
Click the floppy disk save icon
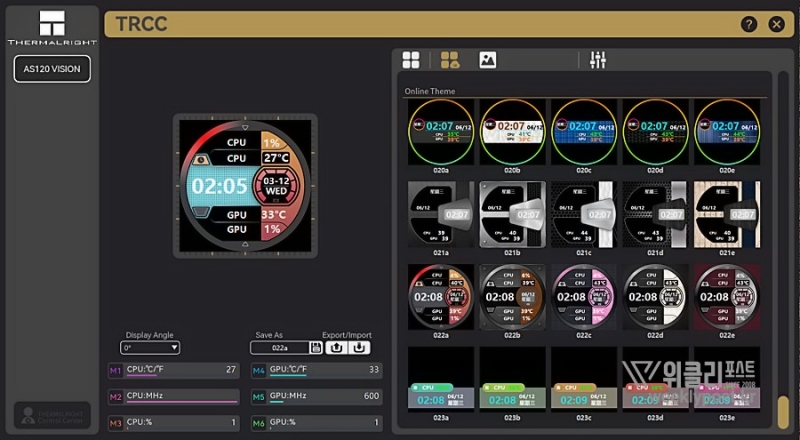[316, 347]
